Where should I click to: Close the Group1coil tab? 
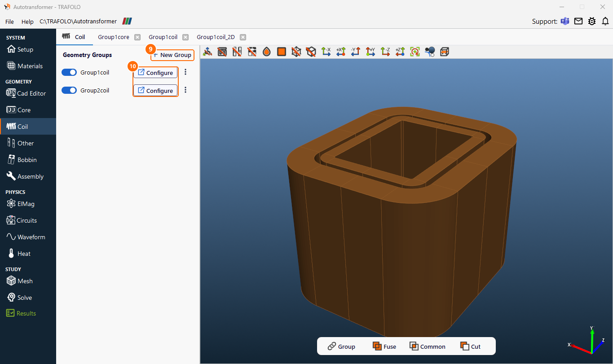coord(185,37)
